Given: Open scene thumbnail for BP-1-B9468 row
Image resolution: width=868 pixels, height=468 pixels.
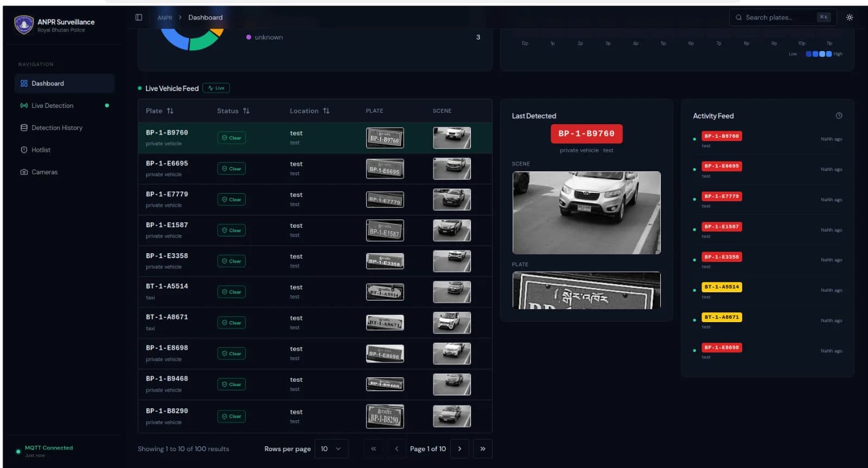Looking at the screenshot, I should pyautogui.click(x=452, y=384).
